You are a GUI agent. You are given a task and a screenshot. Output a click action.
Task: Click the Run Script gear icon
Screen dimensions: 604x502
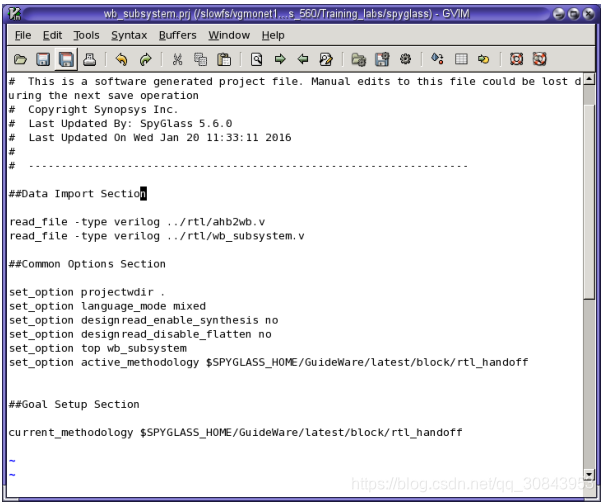pos(405,59)
